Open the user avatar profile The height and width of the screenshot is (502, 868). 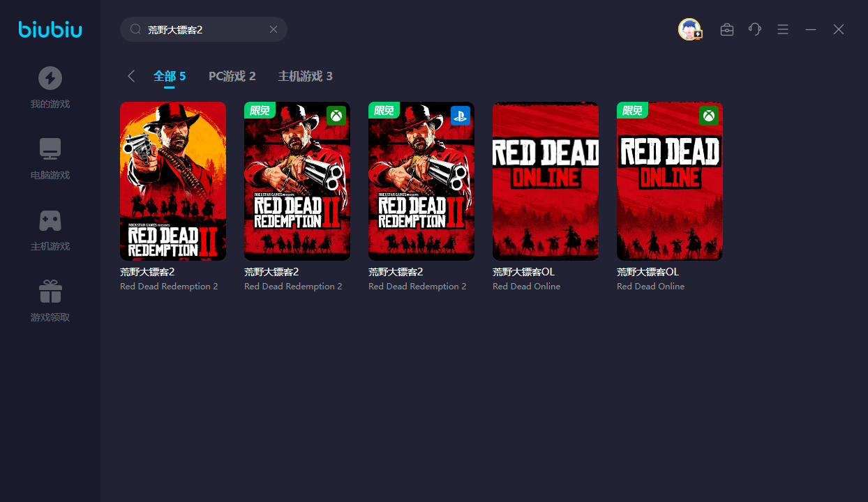coord(689,29)
